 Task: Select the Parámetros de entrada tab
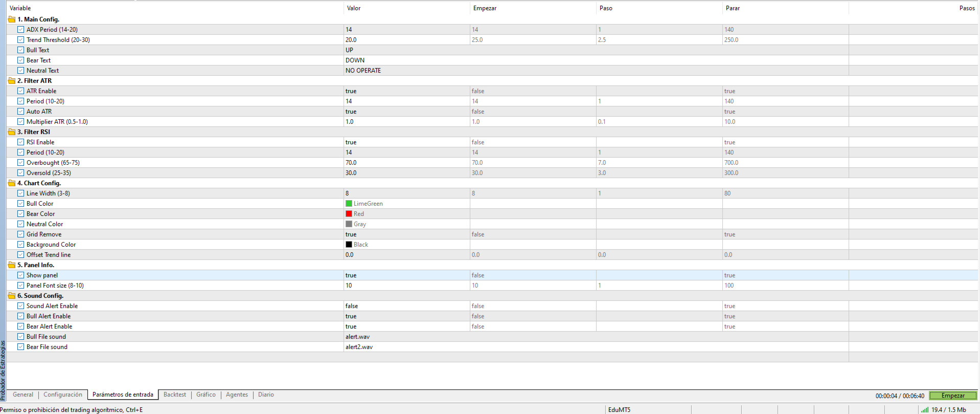[123, 395]
